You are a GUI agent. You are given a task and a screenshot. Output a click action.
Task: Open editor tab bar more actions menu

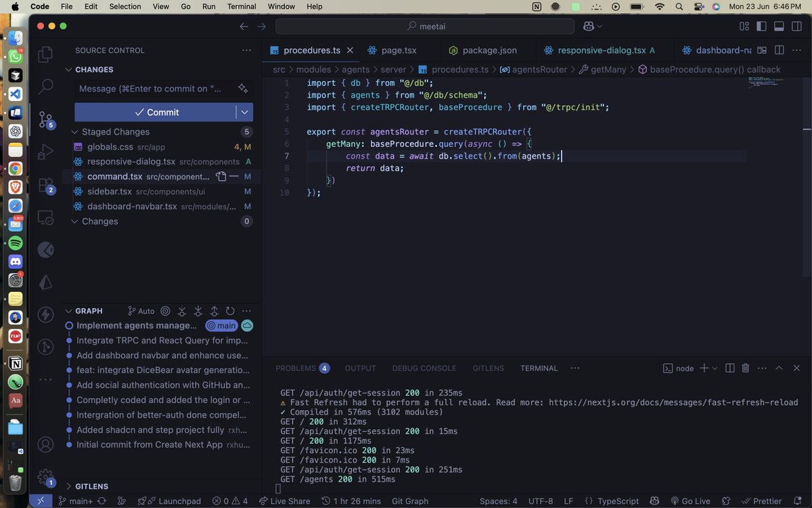796,50
